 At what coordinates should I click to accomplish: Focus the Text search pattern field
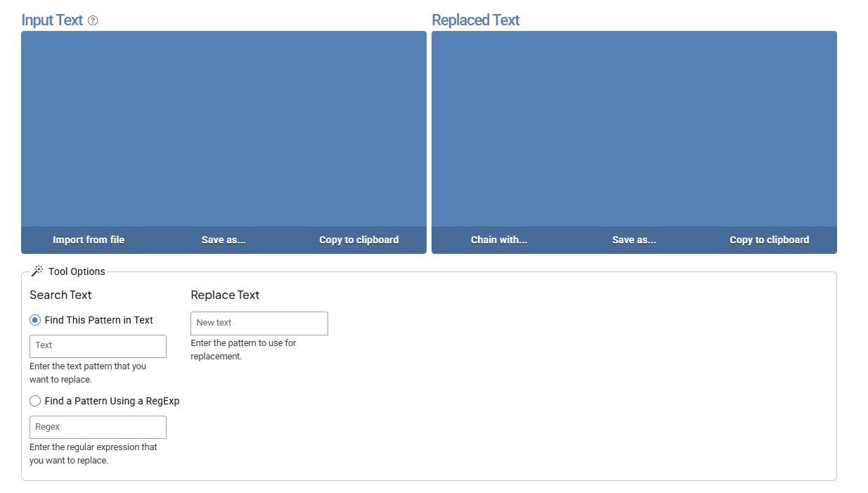[98, 346]
